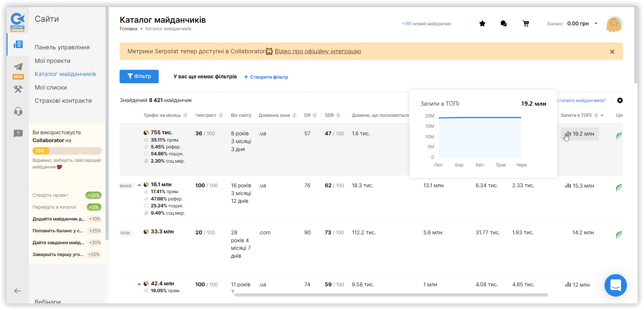
Task: Click Поповніть баланс onboarding step
Action: (58, 231)
